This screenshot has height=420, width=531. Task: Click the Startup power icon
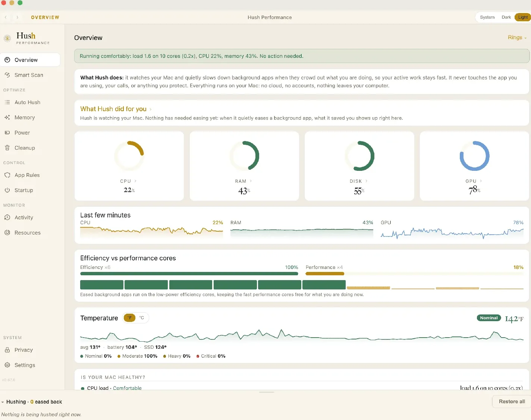tap(7, 190)
